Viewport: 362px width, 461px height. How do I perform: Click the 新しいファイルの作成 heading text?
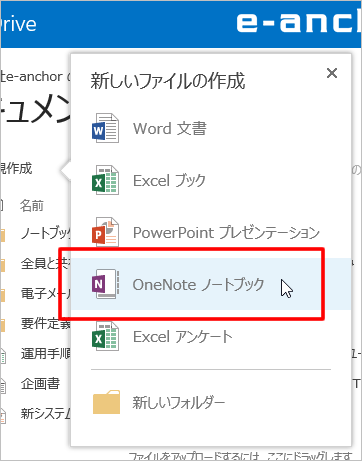click(x=168, y=81)
